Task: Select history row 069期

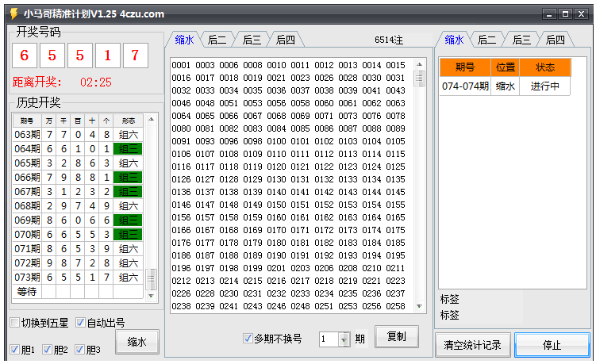Action: pyautogui.click(x=78, y=220)
